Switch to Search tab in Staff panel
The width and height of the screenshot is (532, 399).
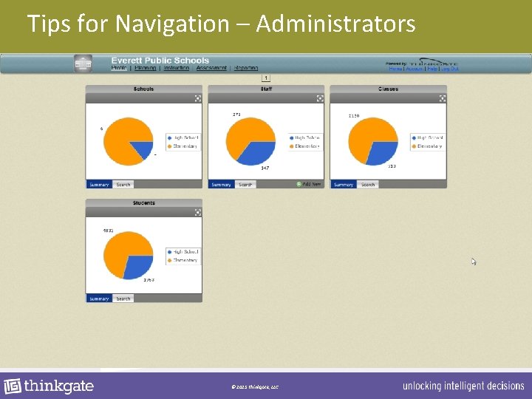click(245, 185)
